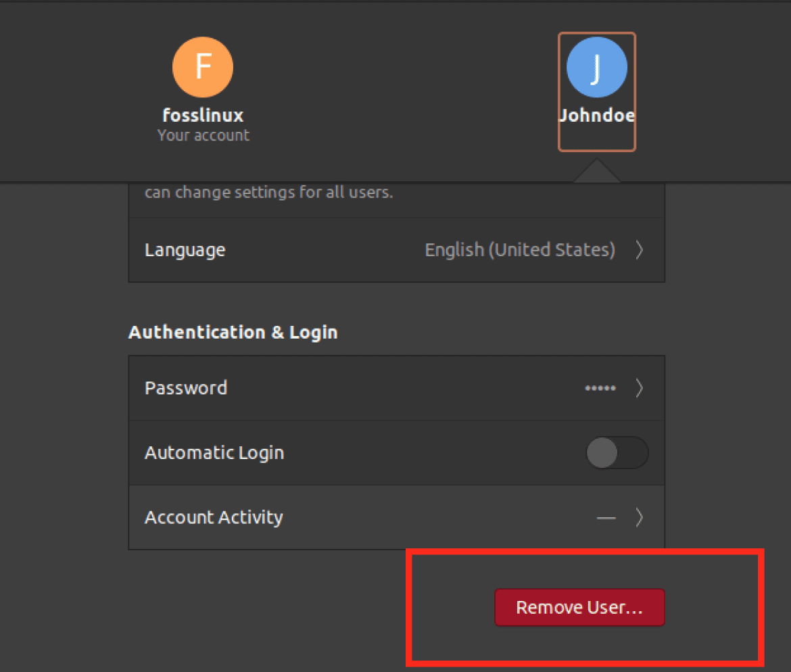
Task: Select the Authentication & Login heading
Action: [x=233, y=332]
